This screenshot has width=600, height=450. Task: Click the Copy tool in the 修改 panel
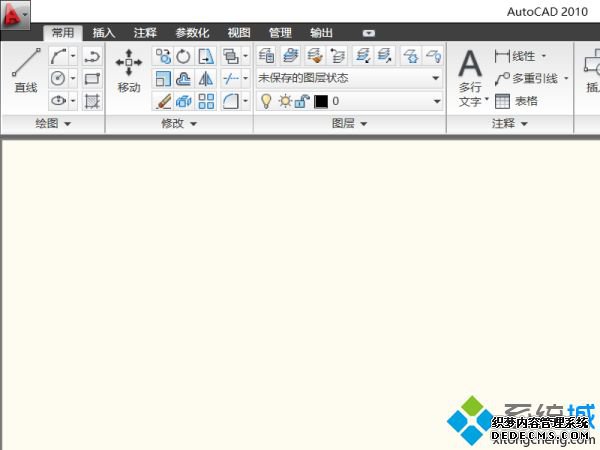163,57
